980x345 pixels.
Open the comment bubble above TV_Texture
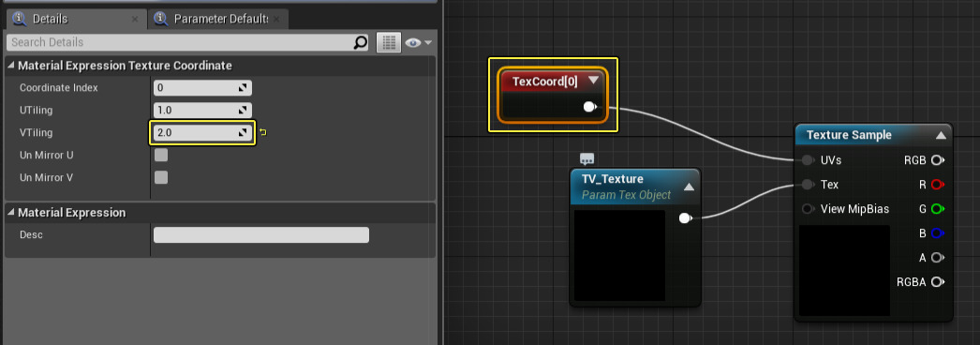click(x=587, y=158)
